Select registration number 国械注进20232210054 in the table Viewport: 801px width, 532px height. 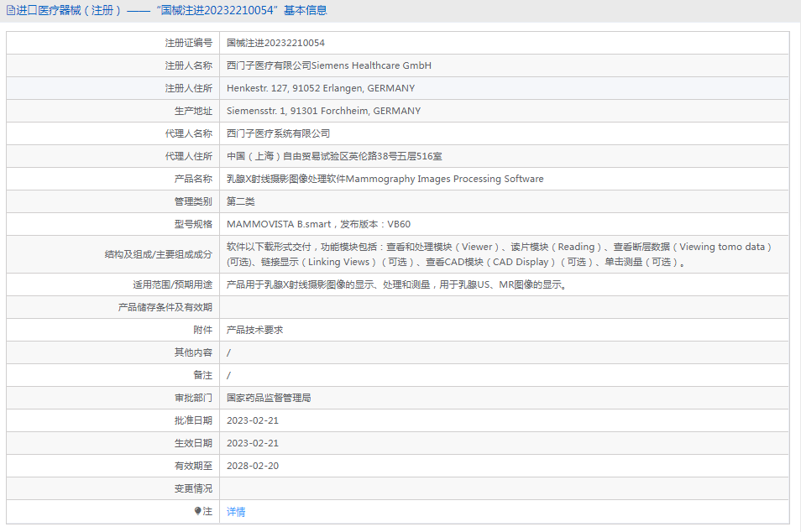pos(276,43)
